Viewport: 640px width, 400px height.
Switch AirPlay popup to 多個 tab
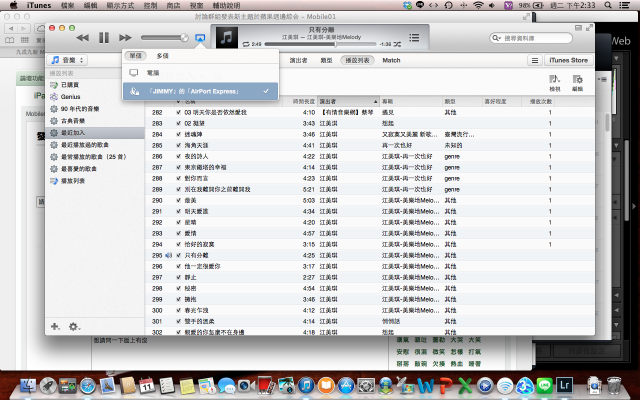[162, 56]
